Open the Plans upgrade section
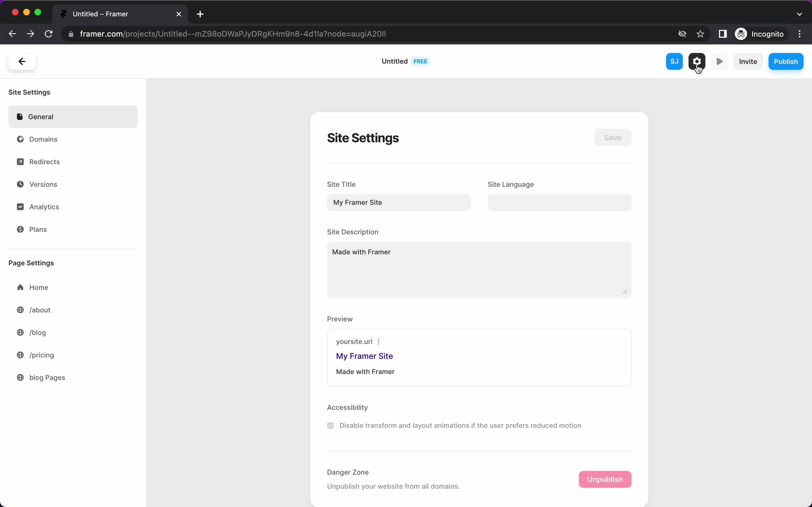 pos(38,229)
